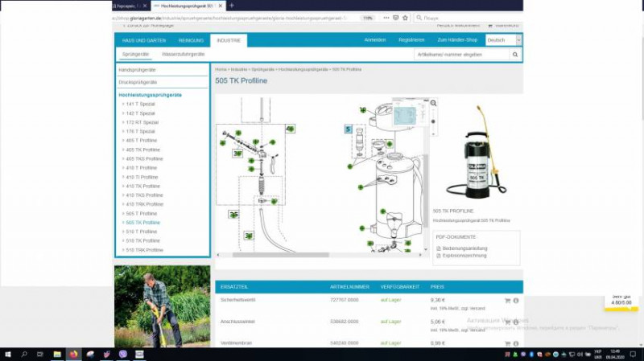Select 405 T Profiline in the sidebar

point(142,140)
